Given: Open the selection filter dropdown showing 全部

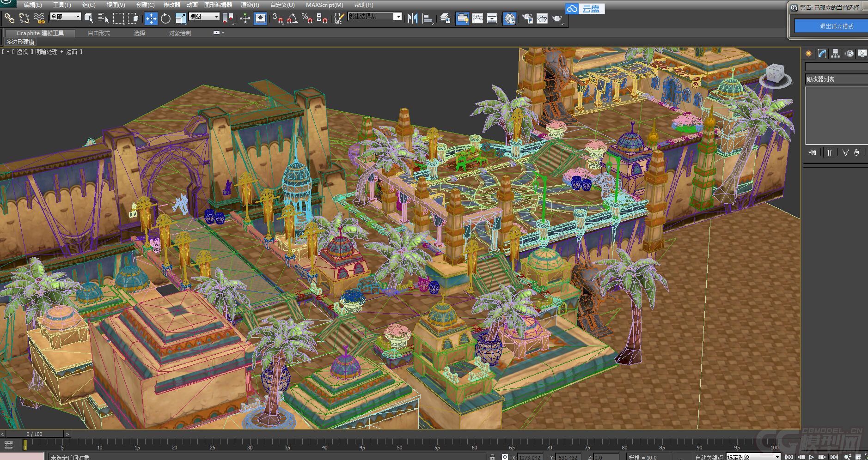Looking at the screenshot, I should pyautogui.click(x=65, y=17).
